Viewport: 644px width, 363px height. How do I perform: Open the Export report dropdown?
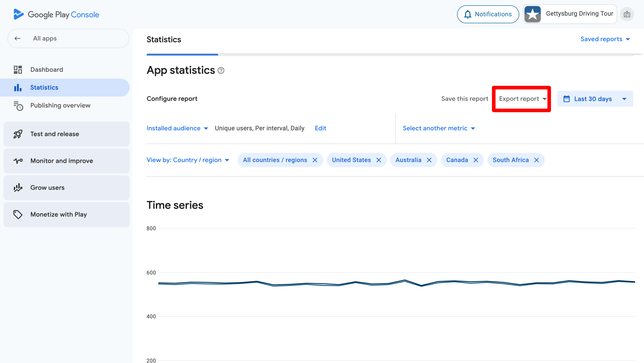[522, 99]
